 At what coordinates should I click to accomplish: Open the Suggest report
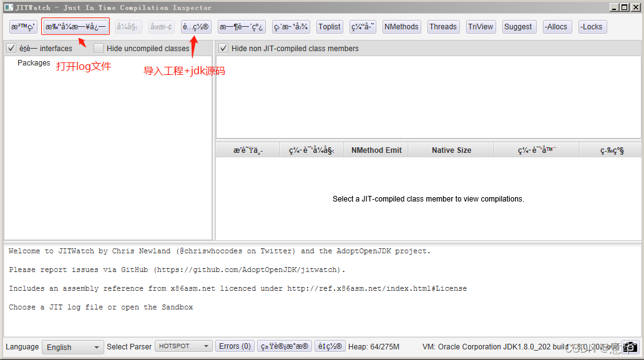[x=519, y=27]
